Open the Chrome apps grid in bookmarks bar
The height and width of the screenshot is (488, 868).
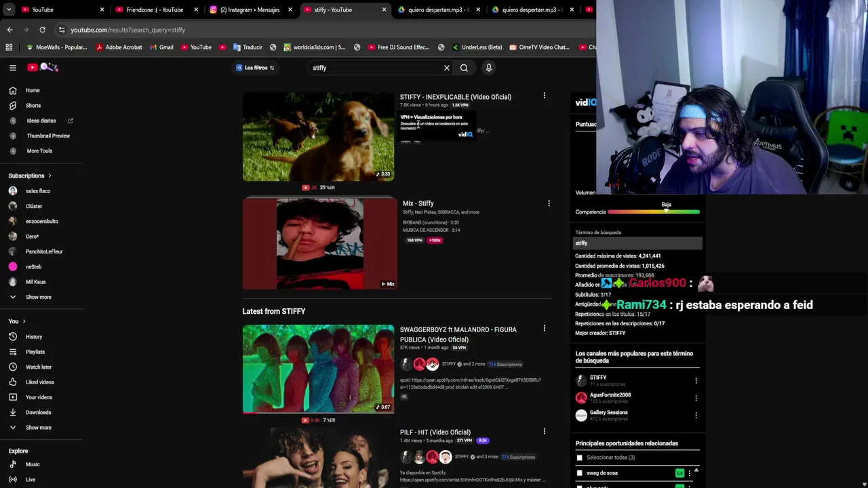[9, 47]
